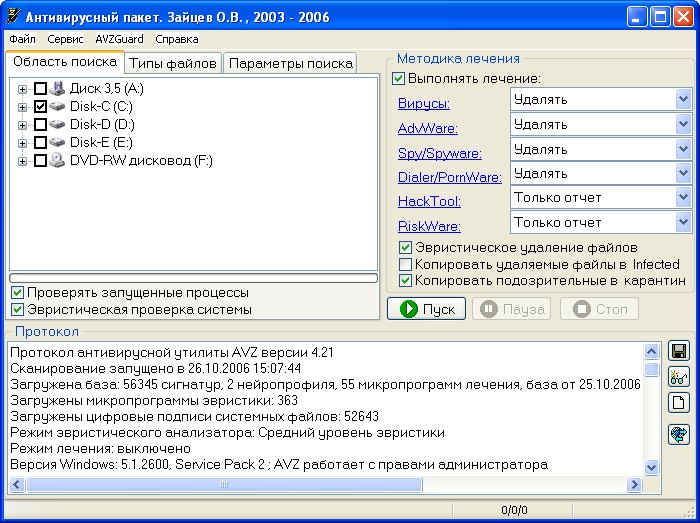Check the Disk-D (D:) checkbox
Screen dimensions: 700x523
[x=40, y=124]
